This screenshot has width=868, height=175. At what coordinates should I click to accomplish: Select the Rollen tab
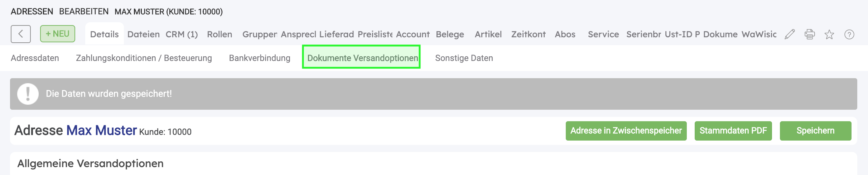(x=220, y=34)
